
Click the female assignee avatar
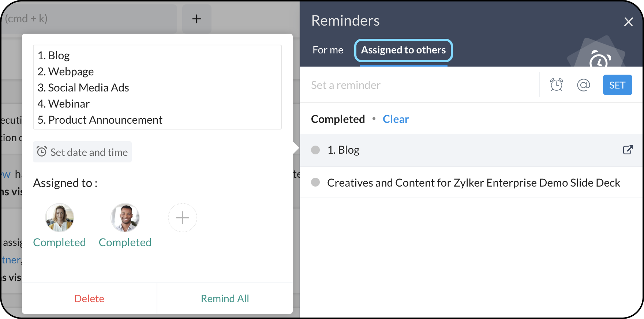pos(60,218)
